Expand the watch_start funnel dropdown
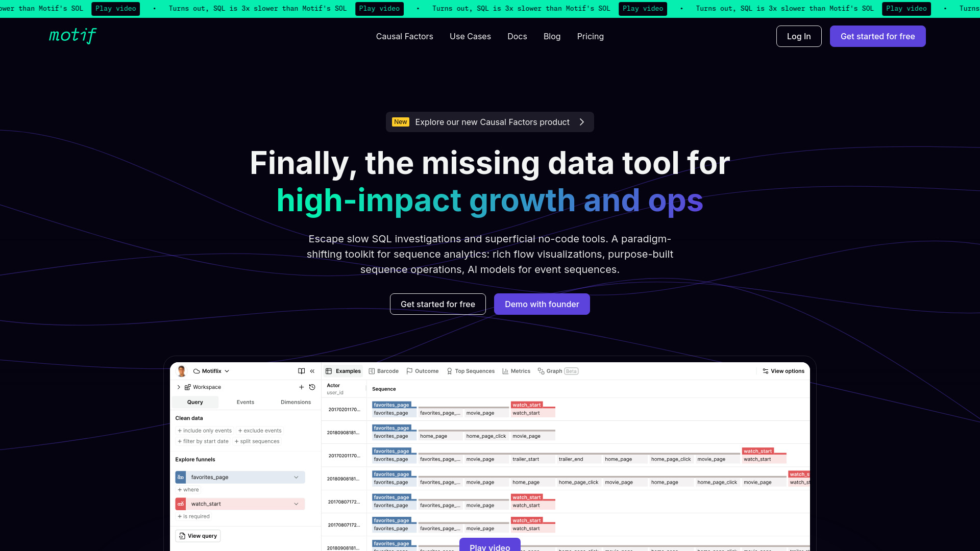This screenshot has width=980, height=551. (x=295, y=503)
